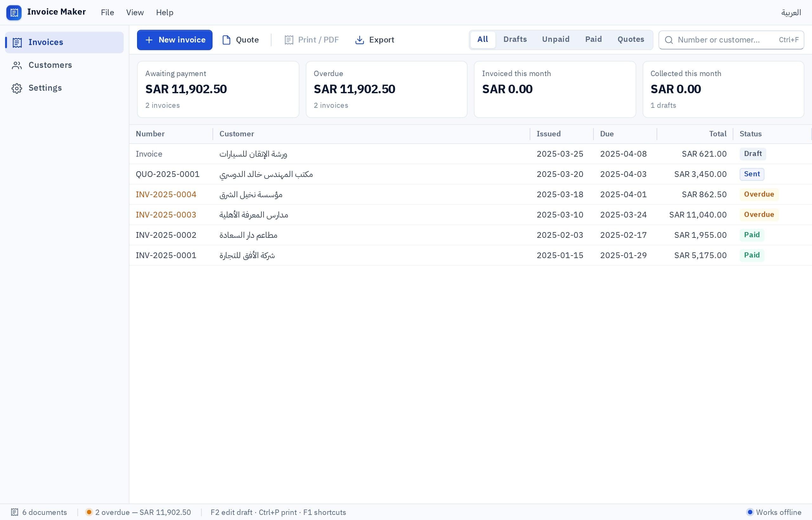Click the Customers people icon in sidebar
The width and height of the screenshot is (812, 520).
[x=17, y=65]
